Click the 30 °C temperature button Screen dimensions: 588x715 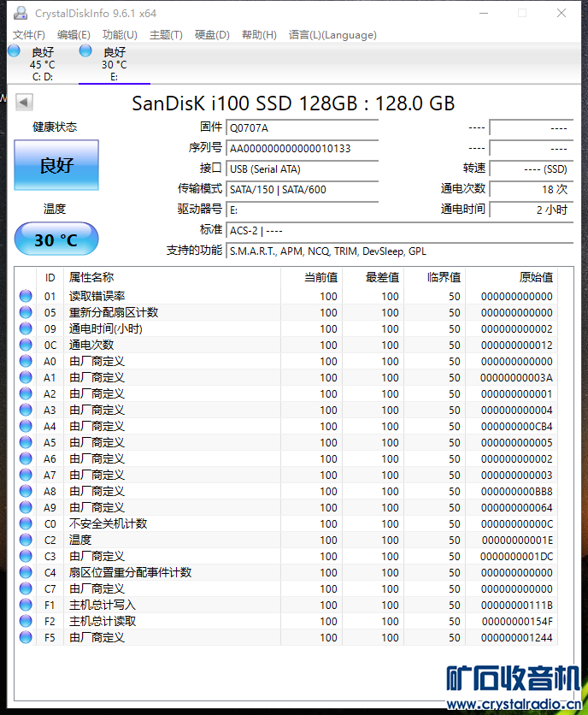(56, 239)
